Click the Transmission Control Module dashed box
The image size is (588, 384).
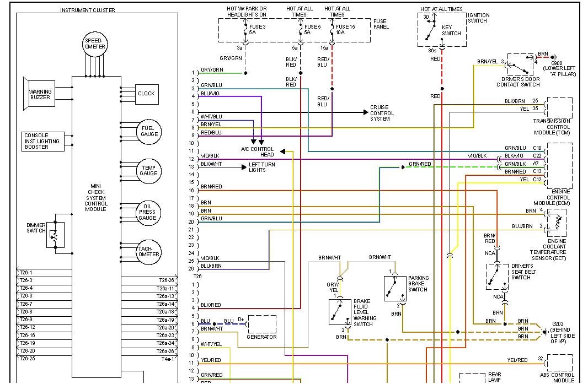(559, 107)
